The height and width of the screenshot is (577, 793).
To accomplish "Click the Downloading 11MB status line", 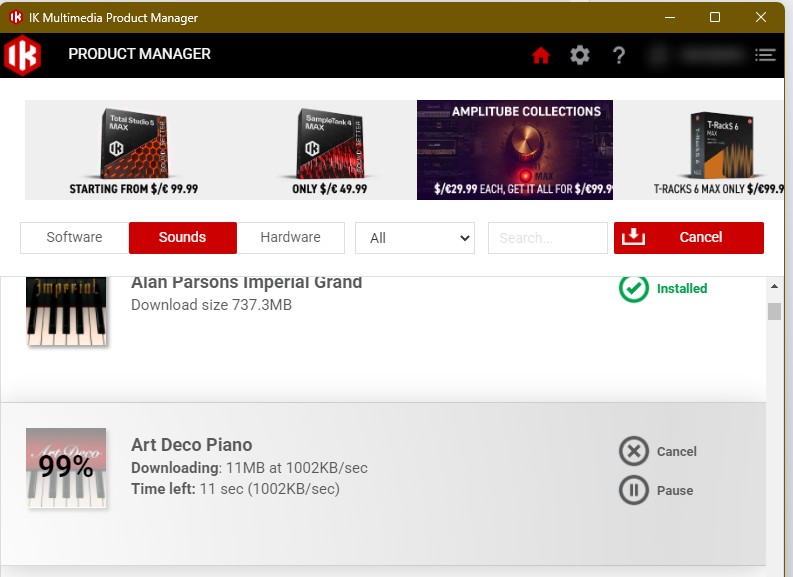I will coord(249,468).
